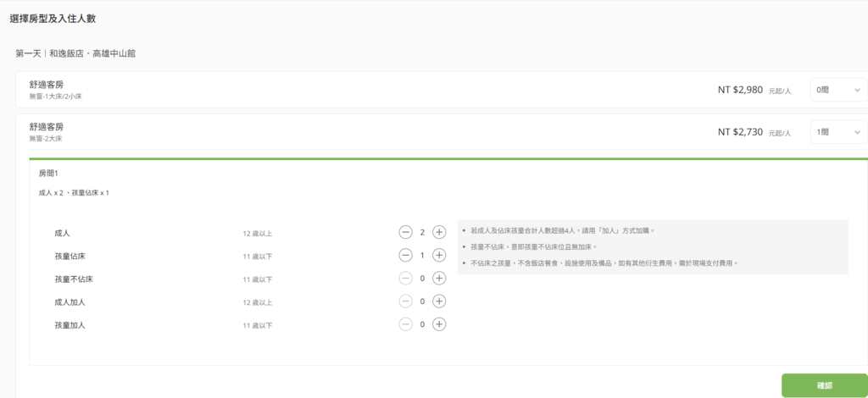The height and width of the screenshot is (398, 868).
Task: Increase the 成人 count with plus button
Action: tap(439, 232)
